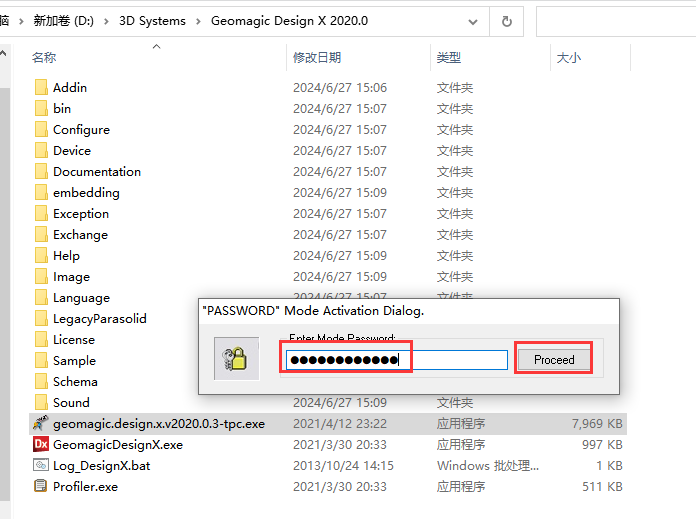Click the 2013/10/24 14:15 date cell
Image resolution: width=696 pixels, height=519 pixels.
pyautogui.click(x=343, y=465)
